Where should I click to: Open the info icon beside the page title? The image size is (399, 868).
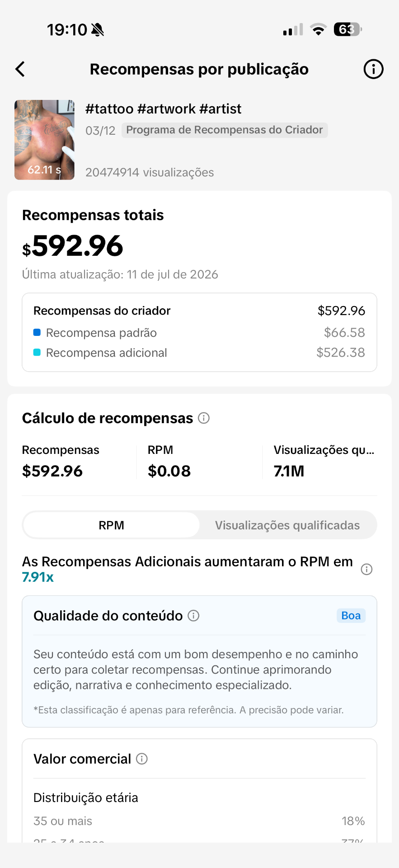coord(373,69)
